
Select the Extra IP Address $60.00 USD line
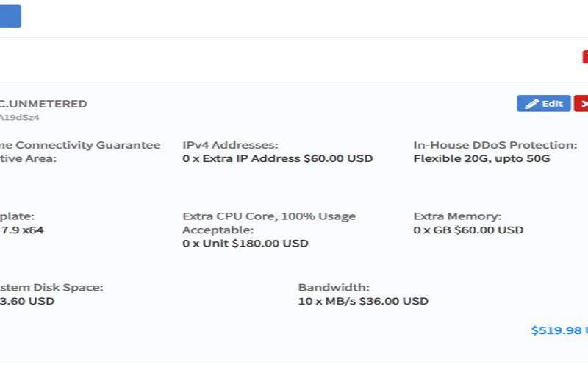point(278,158)
